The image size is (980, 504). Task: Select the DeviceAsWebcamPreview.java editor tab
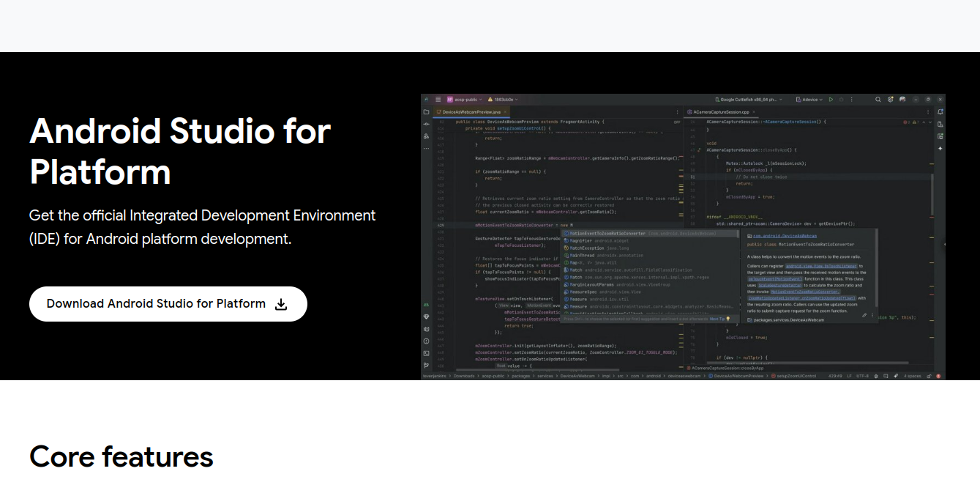(x=471, y=112)
